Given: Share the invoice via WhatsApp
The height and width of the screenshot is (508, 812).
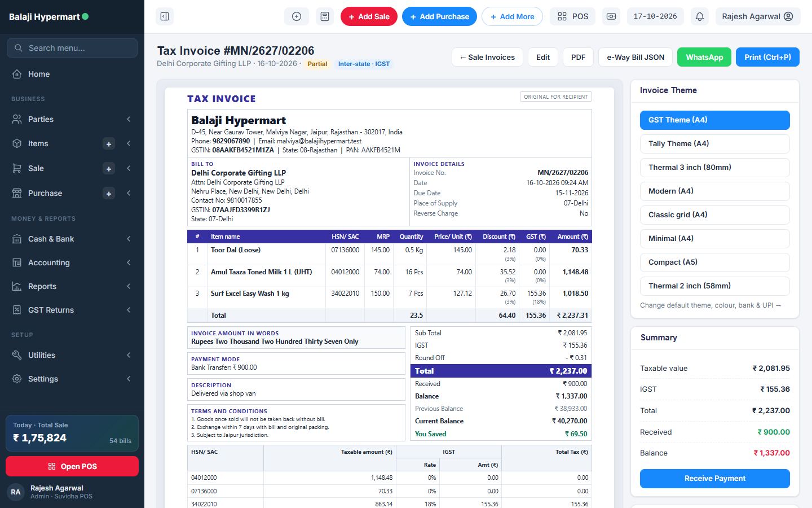Looking at the screenshot, I should 704,57.
